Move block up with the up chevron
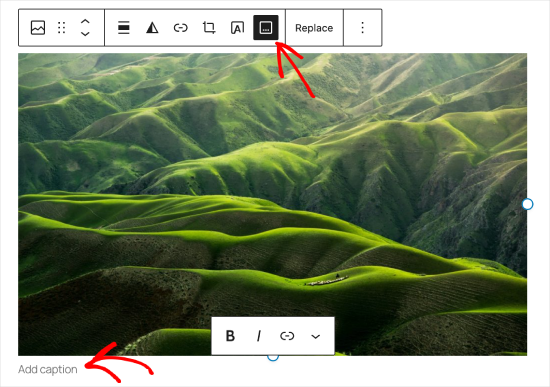550x387 pixels. (85, 22)
